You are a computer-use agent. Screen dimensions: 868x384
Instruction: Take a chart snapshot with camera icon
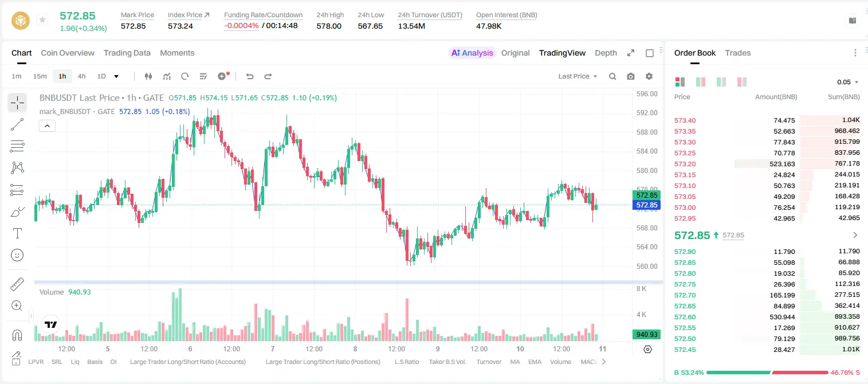point(631,76)
